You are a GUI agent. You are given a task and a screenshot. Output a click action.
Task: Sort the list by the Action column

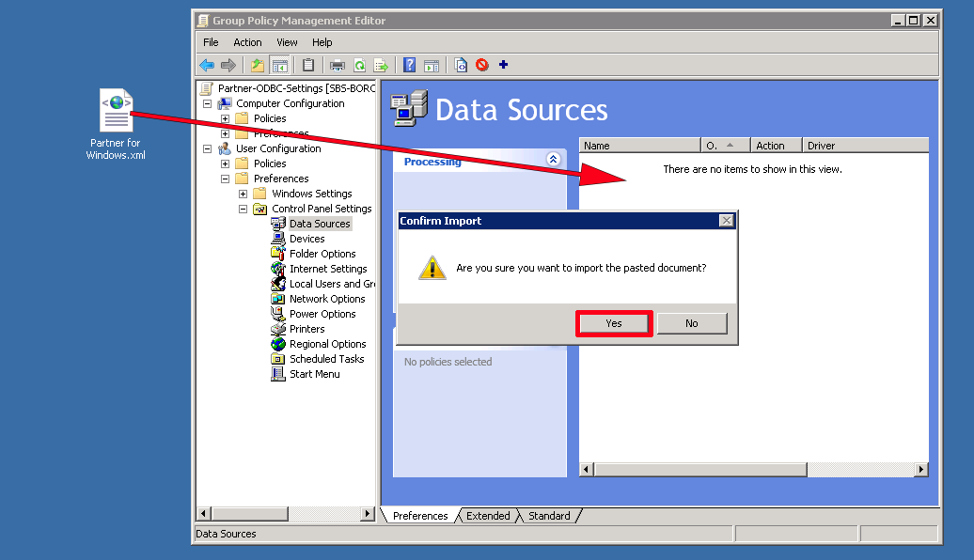coord(777,146)
